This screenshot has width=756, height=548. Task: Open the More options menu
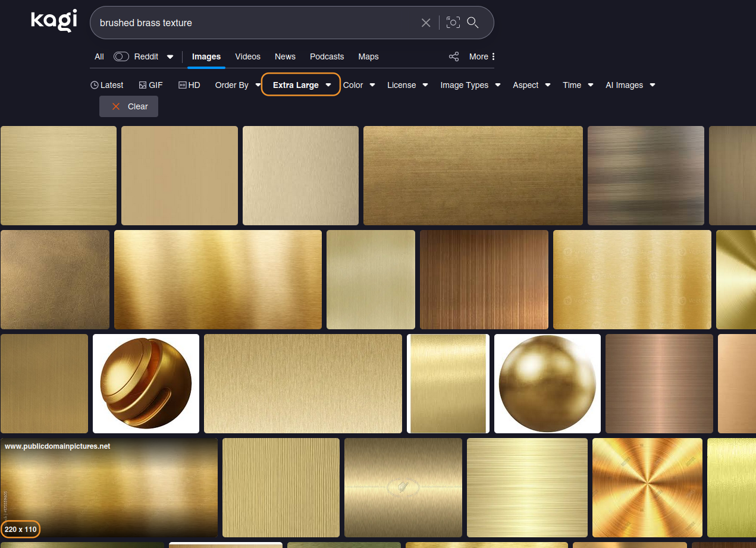[x=482, y=56]
